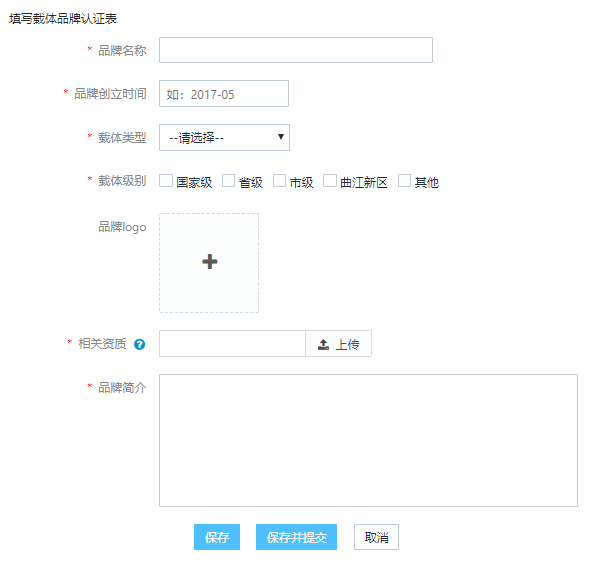Click the 上传 button for qualifications
This screenshot has width=594, height=566.
(x=338, y=344)
